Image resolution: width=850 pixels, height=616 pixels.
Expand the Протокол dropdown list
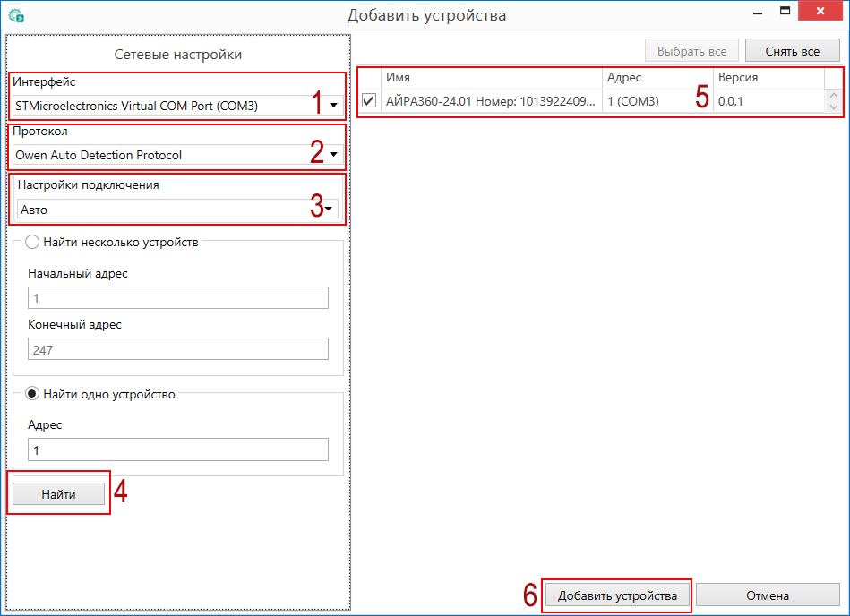[333, 155]
